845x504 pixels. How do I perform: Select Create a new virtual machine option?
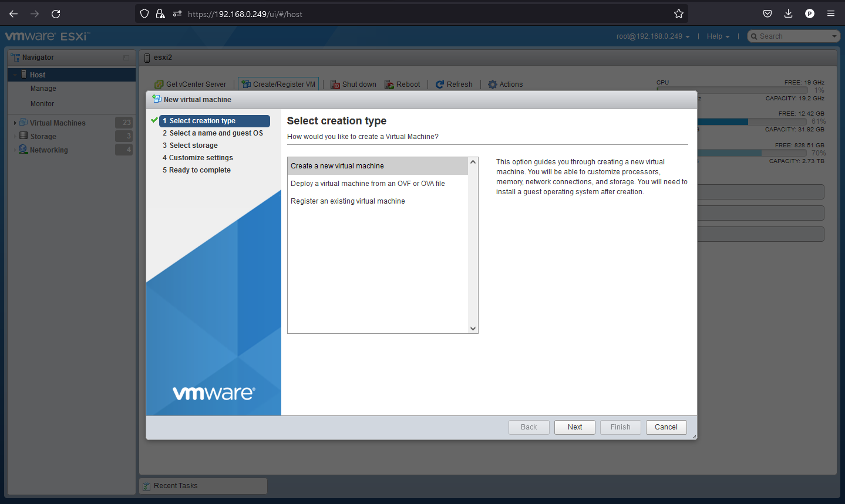click(378, 166)
